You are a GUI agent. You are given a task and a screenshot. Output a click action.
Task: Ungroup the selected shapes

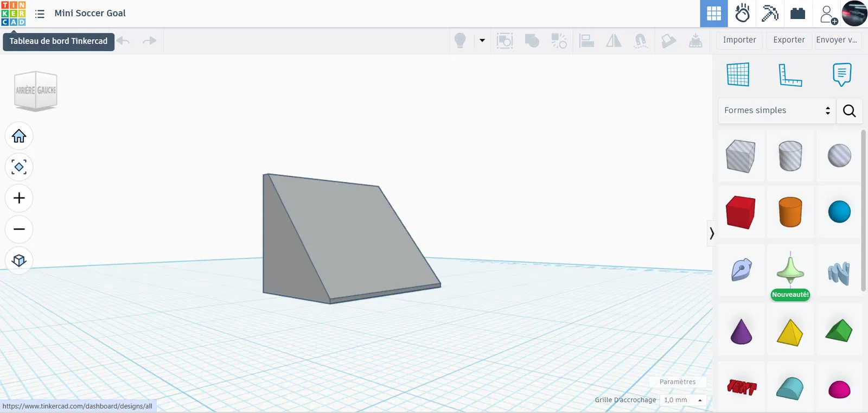(x=559, y=41)
